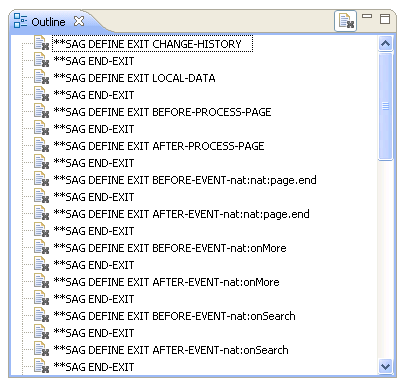Click icon beside DEFINE EXIT CHANGE-HISTORY

point(42,44)
